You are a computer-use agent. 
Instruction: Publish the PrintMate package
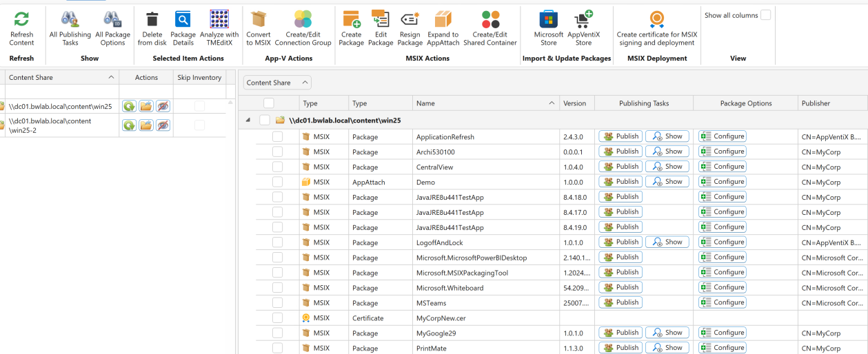pos(620,348)
